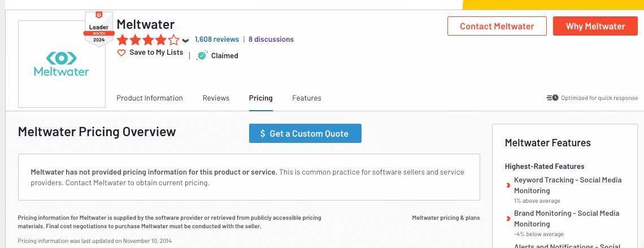The width and height of the screenshot is (644, 248).
Task: Click the Contact Meltwater button
Action: tap(497, 26)
